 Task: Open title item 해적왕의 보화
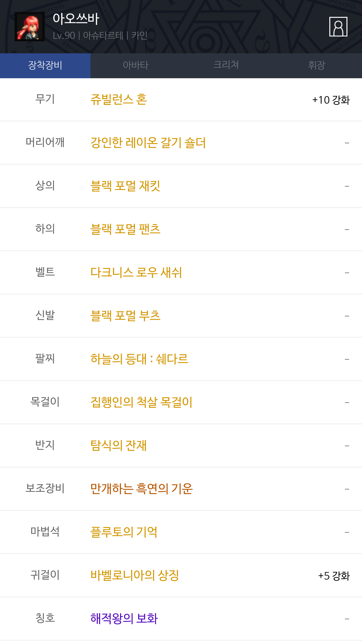click(x=124, y=619)
